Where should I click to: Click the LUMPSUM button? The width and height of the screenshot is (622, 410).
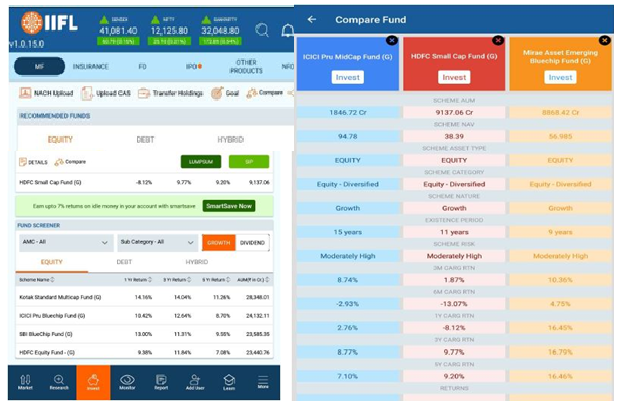pyautogui.click(x=201, y=162)
